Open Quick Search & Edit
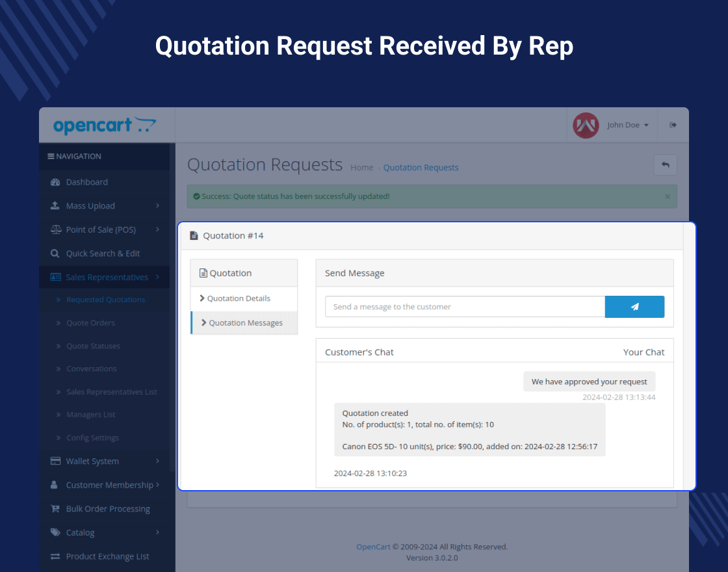Viewport: 728px width, 572px height. click(104, 253)
